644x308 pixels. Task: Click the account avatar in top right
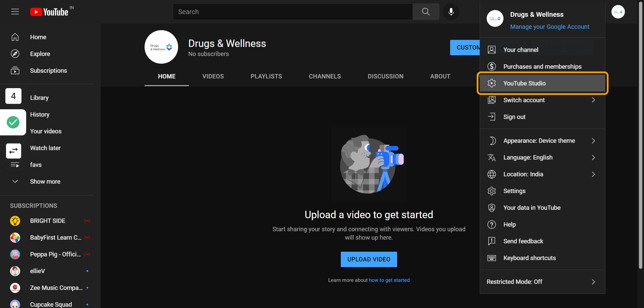pos(618,12)
